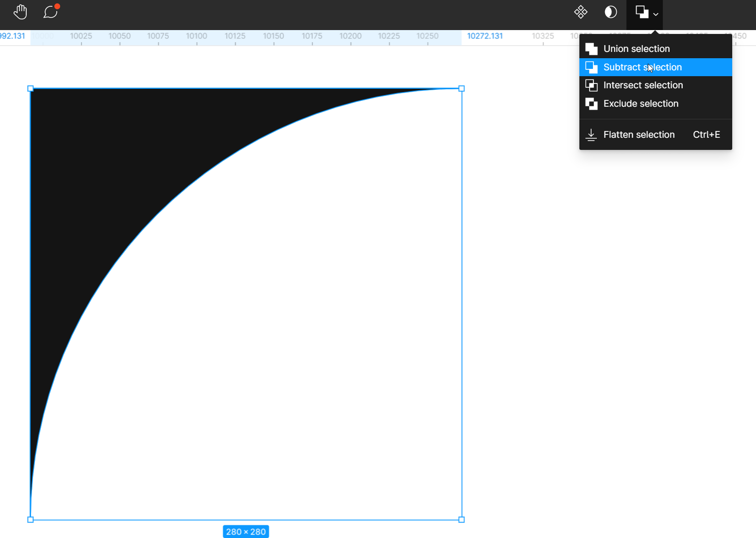Click the Union selection icon in the menu
The width and height of the screenshot is (756, 538).
point(591,49)
